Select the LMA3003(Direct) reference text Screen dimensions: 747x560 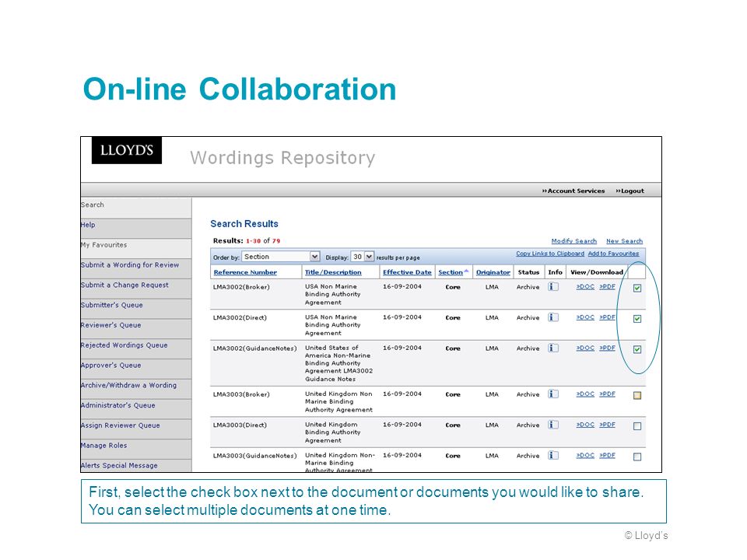click(x=240, y=425)
